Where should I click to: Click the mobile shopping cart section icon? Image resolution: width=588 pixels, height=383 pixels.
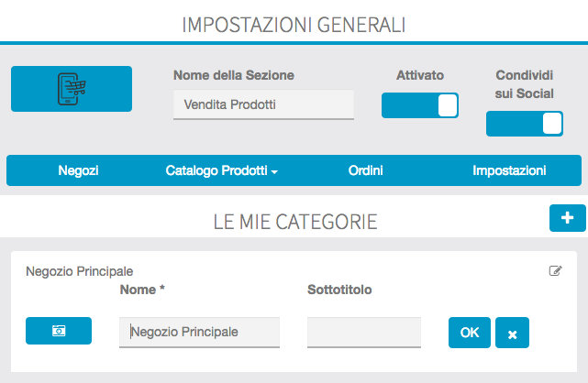[72, 89]
